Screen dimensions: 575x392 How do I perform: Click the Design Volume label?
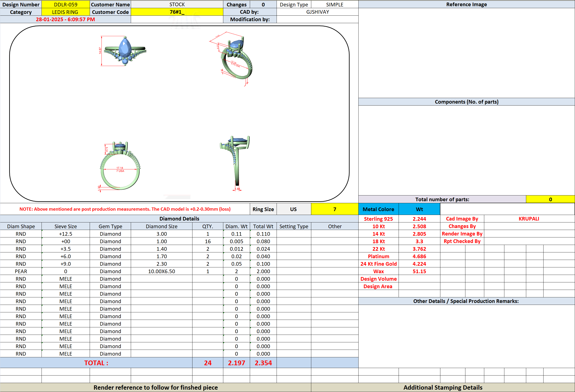coord(378,279)
